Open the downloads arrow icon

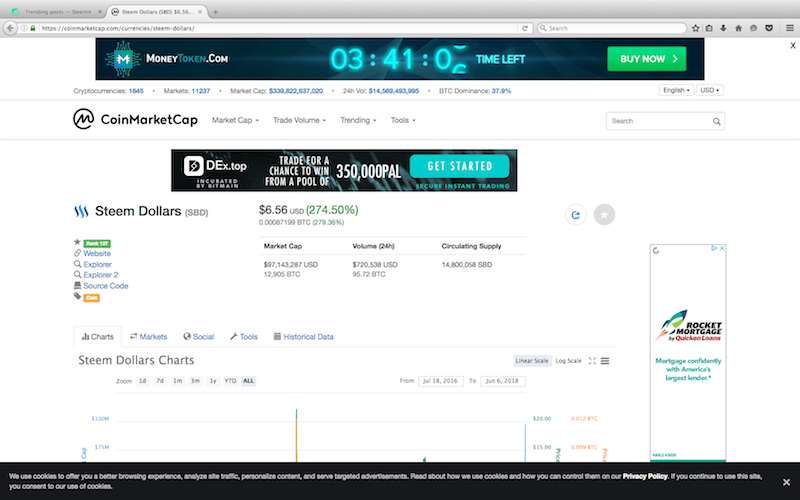click(x=723, y=28)
